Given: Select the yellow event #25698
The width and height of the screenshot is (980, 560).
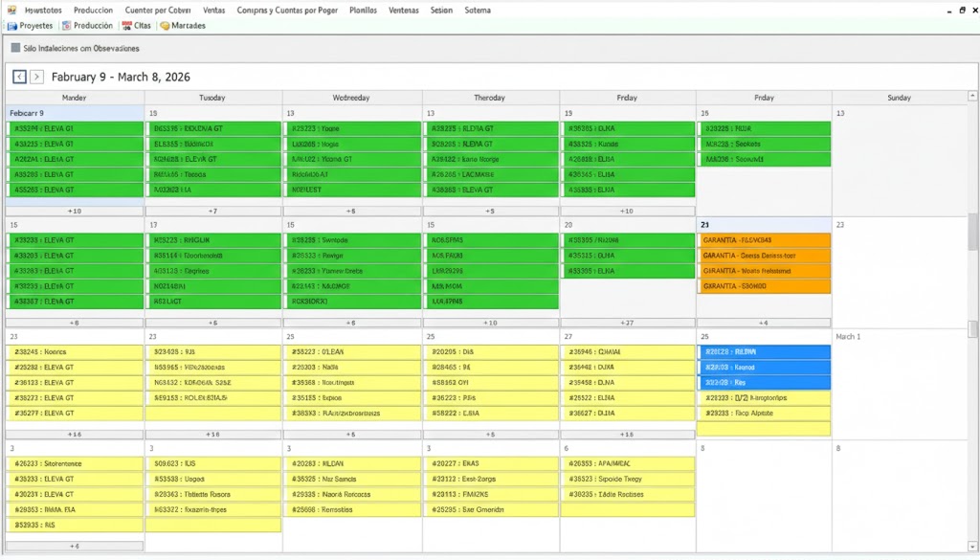Looking at the screenshot, I should [x=352, y=510].
